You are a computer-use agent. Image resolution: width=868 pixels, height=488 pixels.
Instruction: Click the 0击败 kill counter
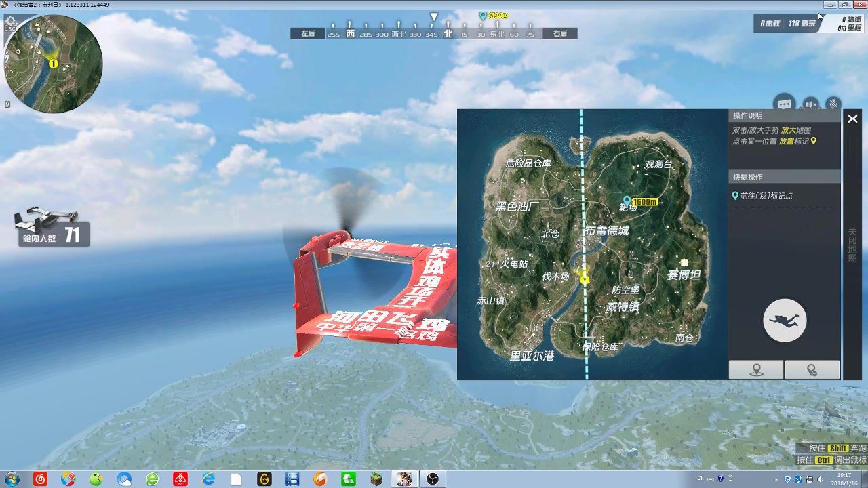click(x=770, y=23)
